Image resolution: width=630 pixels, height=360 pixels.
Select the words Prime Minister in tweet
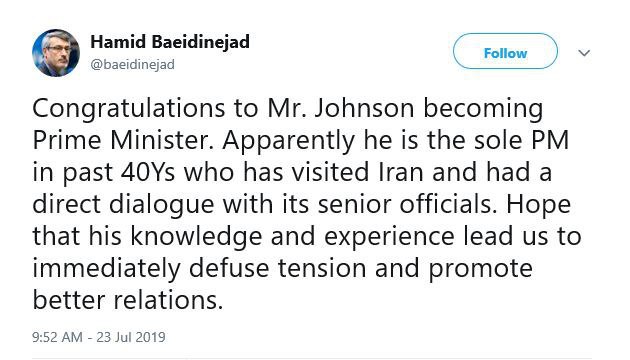[123, 140]
